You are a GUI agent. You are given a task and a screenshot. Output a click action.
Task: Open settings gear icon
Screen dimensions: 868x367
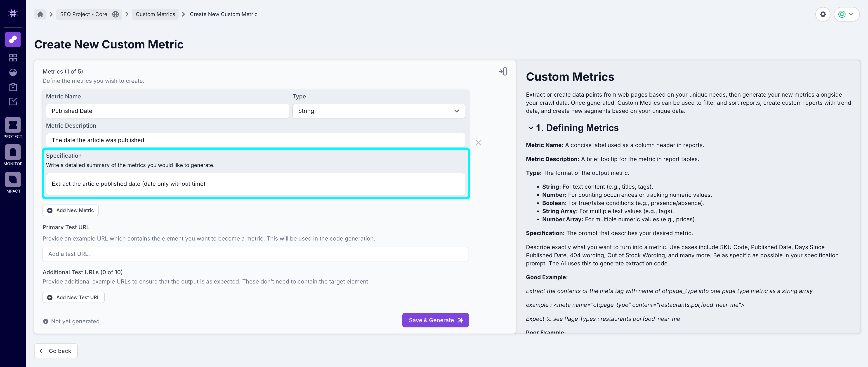(x=823, y=14)
